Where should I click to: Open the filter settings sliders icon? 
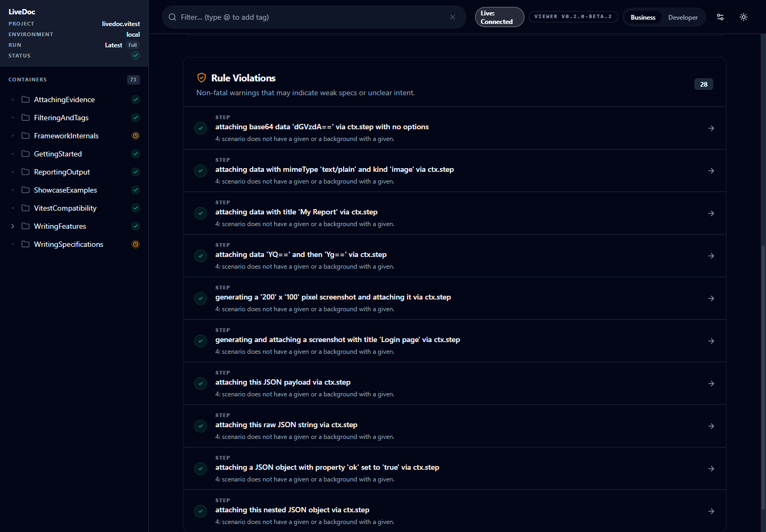[x=720, y=17]
